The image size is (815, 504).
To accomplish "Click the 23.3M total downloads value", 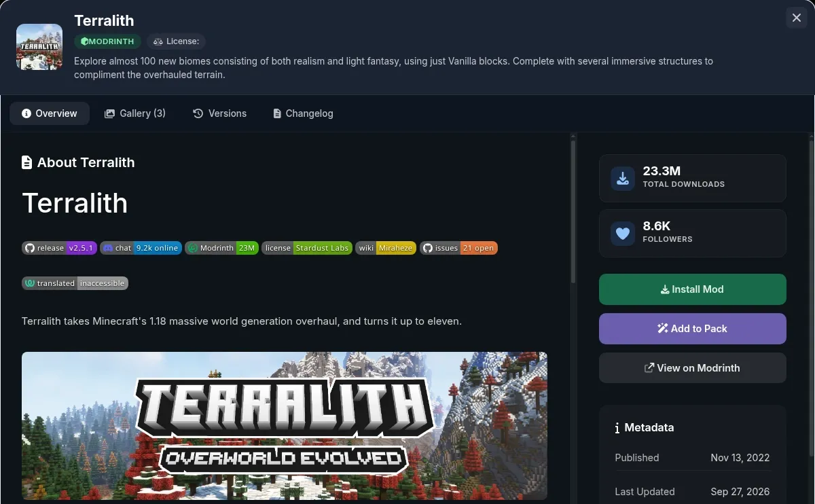I will (x=662, y=171).
